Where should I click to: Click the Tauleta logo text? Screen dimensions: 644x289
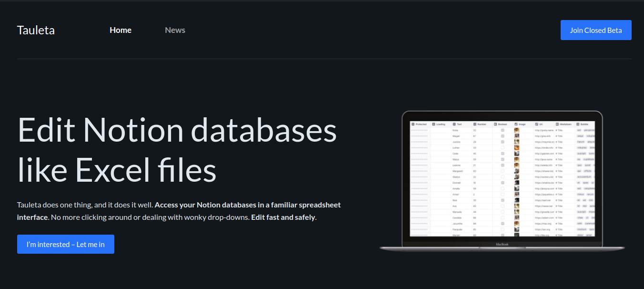36,30
